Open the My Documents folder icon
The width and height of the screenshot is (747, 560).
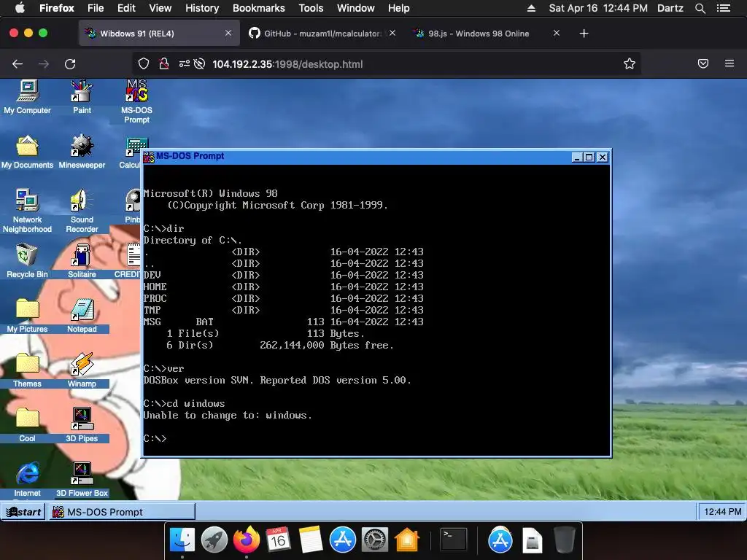pyautogui.click(x=27, y=152)
